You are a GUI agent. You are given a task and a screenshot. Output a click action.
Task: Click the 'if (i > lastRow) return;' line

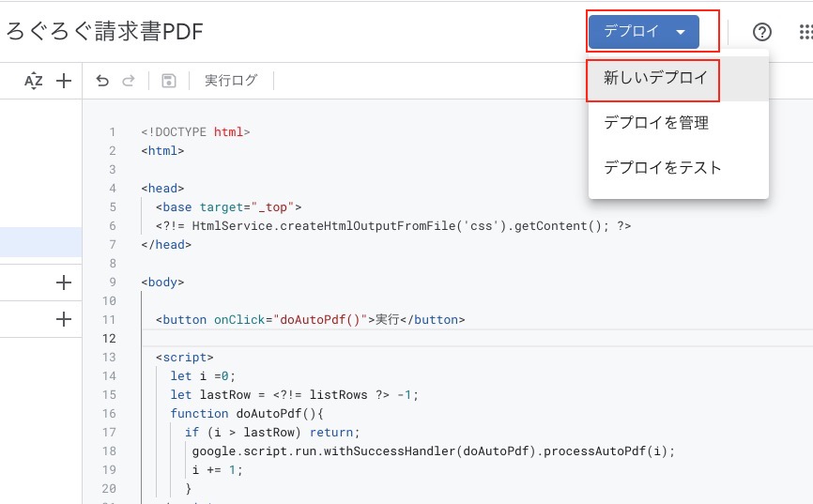coord(272,433)
